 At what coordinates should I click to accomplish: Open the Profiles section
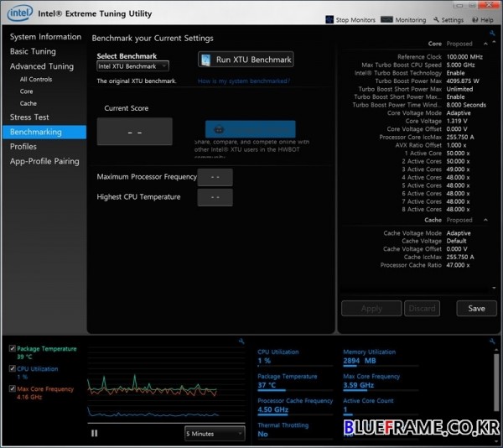pyautogui.click(x=23, y=146)
